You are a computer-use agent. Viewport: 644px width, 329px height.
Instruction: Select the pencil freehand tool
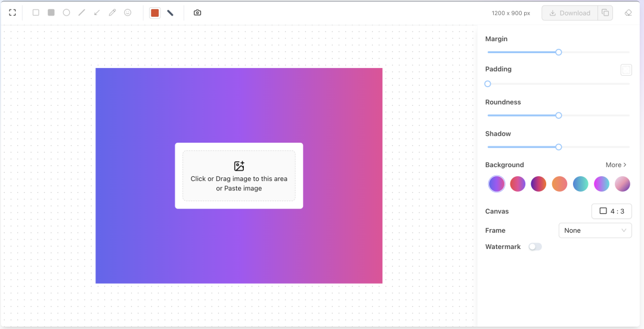[112, 13]
